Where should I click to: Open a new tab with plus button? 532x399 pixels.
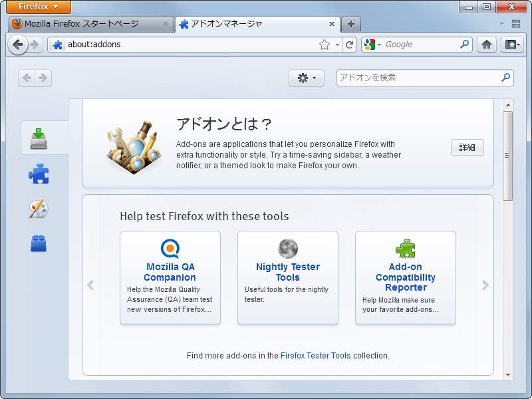351,24
